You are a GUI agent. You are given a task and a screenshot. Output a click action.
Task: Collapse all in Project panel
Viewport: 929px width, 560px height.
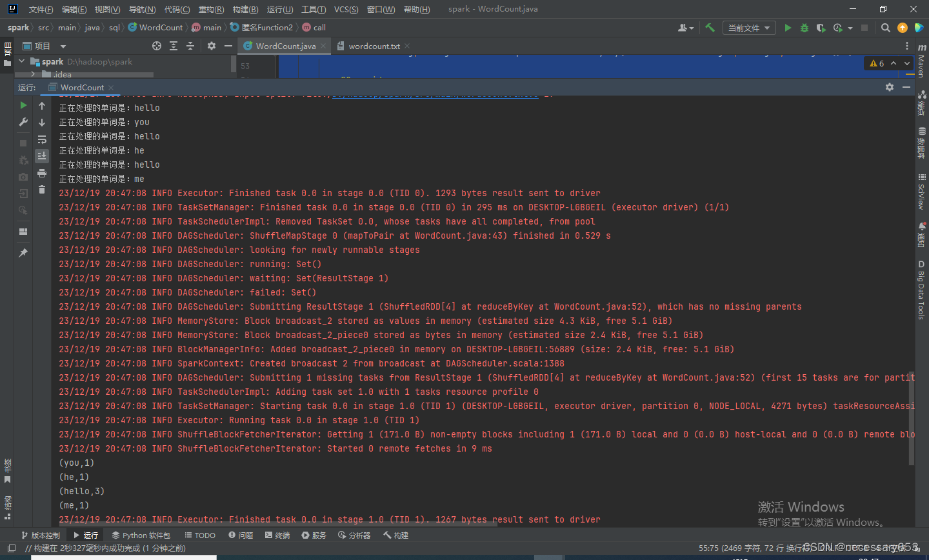190,46
